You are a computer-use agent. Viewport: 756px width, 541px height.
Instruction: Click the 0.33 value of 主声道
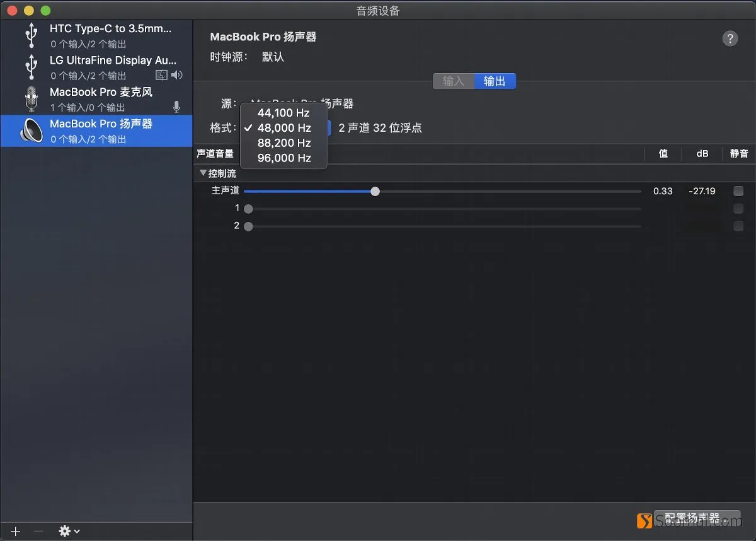click(663, 191)
